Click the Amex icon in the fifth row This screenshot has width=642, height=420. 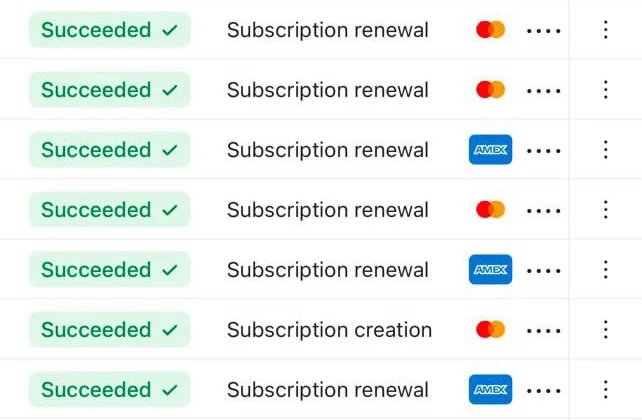pos(490,270)
